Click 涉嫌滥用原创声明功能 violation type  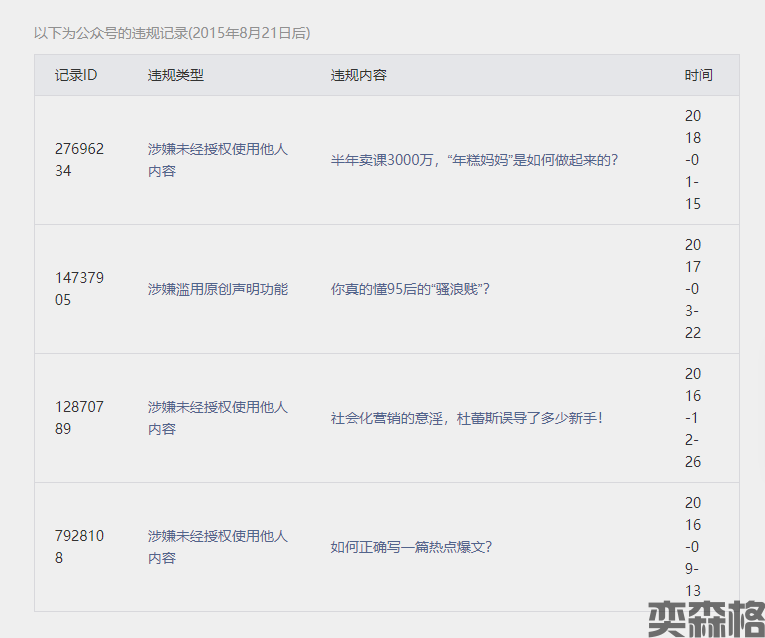[217, 289]
